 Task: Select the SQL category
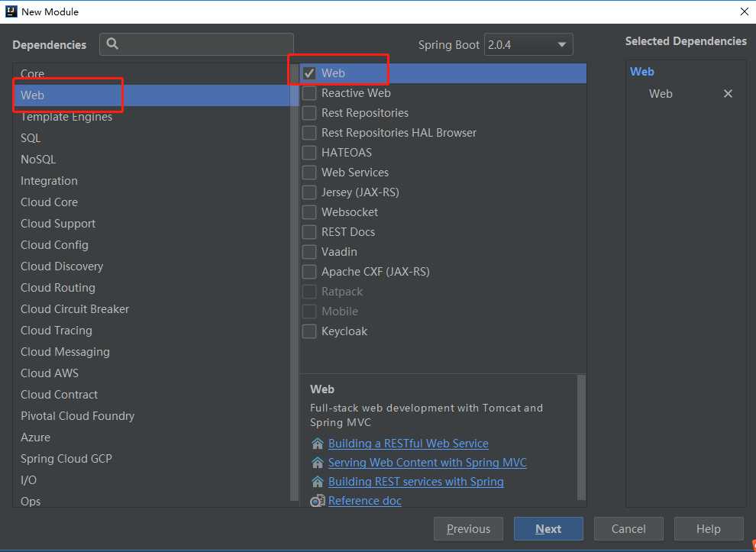tap(151, 138)
